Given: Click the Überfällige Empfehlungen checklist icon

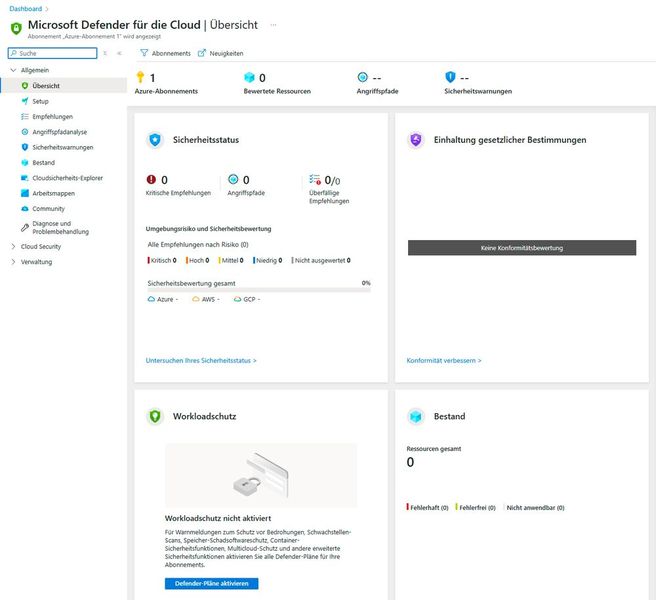Looking at the screenshot, I should (x=315, y=179).
